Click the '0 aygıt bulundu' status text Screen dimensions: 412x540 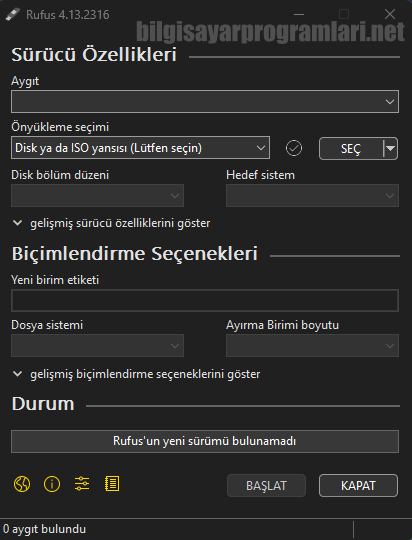pyautogui.click(x=44, y=529)
